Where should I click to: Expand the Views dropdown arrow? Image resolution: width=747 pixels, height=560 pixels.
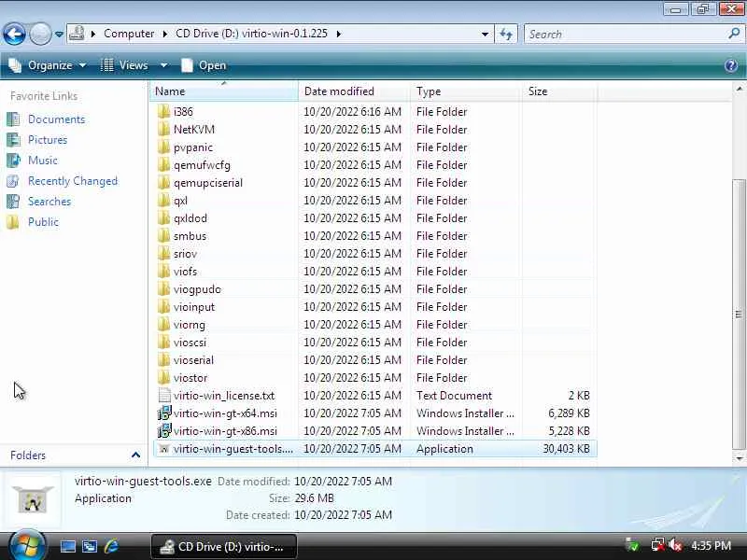click(163, 65)
